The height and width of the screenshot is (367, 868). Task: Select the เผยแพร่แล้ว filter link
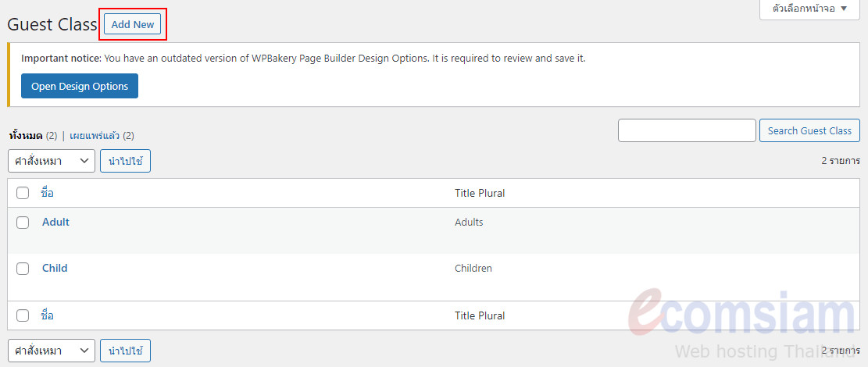coord(95,135)
